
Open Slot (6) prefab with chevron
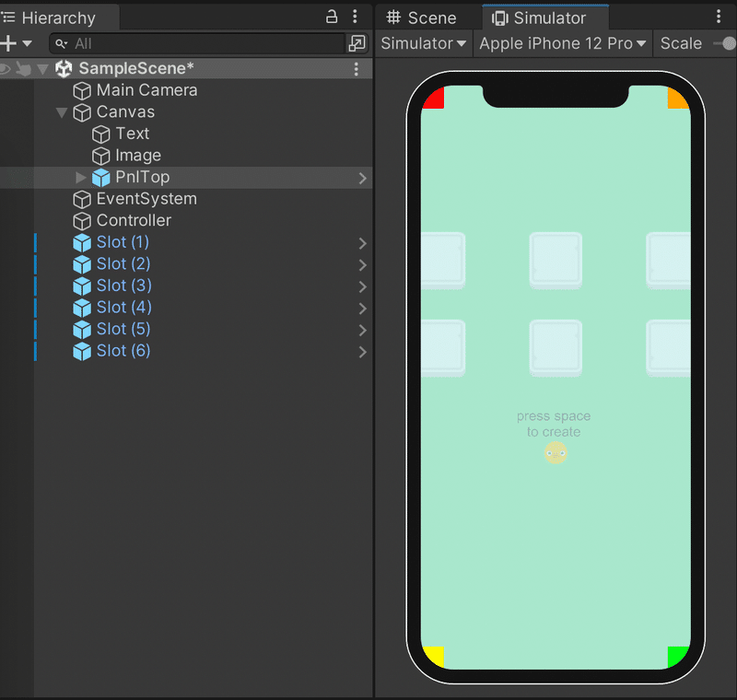[362, 352]
